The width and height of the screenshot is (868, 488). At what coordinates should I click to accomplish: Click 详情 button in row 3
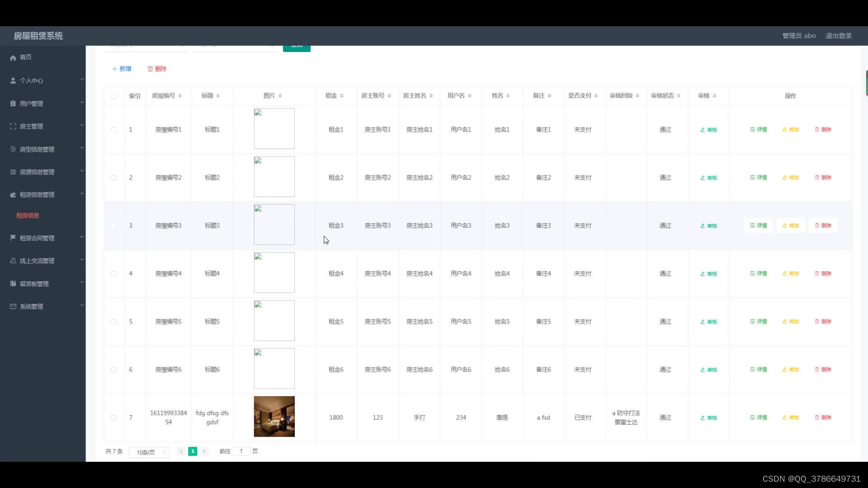click(759, 225)
